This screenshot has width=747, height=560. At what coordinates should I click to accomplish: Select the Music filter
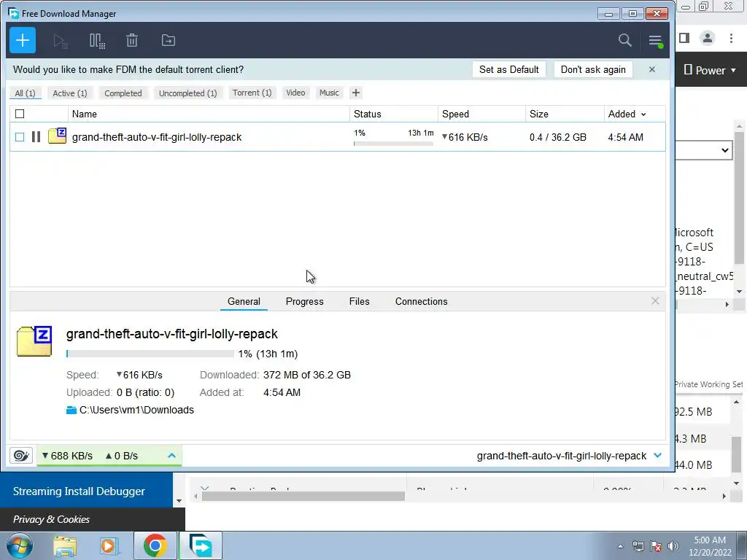click(329, 93)
